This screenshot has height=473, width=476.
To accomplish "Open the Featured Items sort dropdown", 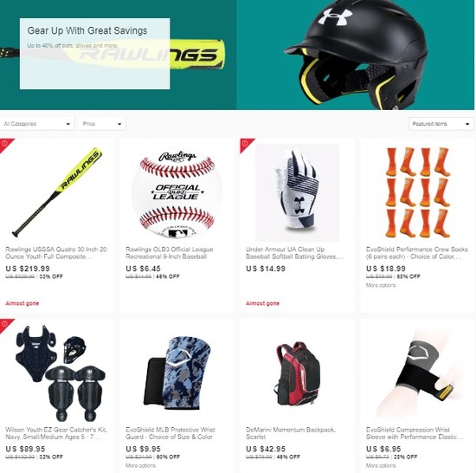I will (x=441, y=124).
